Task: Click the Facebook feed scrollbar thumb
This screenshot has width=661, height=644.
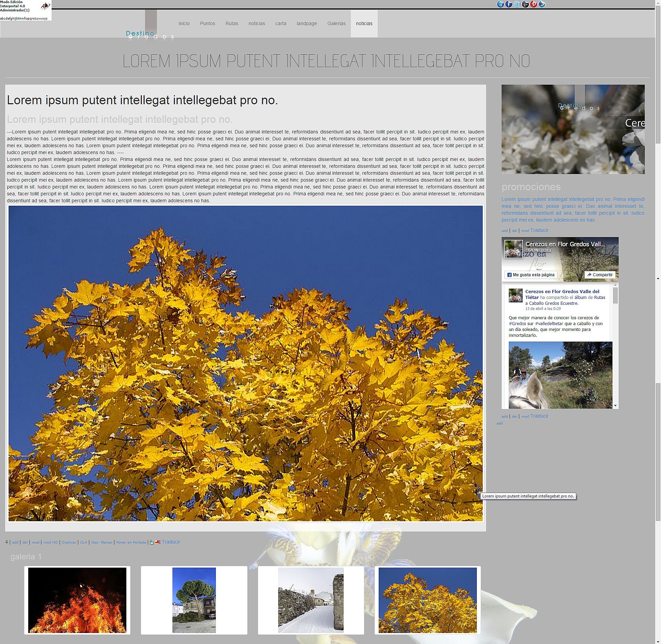Action: (615, 296)
